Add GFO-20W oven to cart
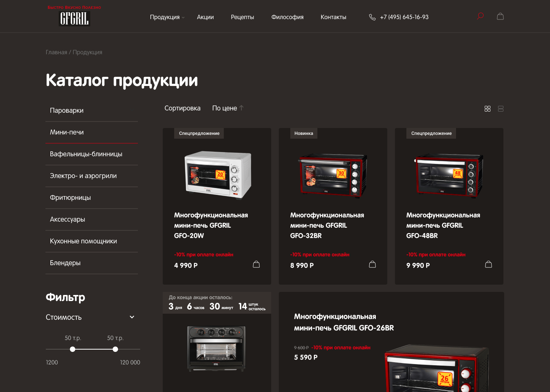This screenshot has width=550, height=392. point(256,264)
